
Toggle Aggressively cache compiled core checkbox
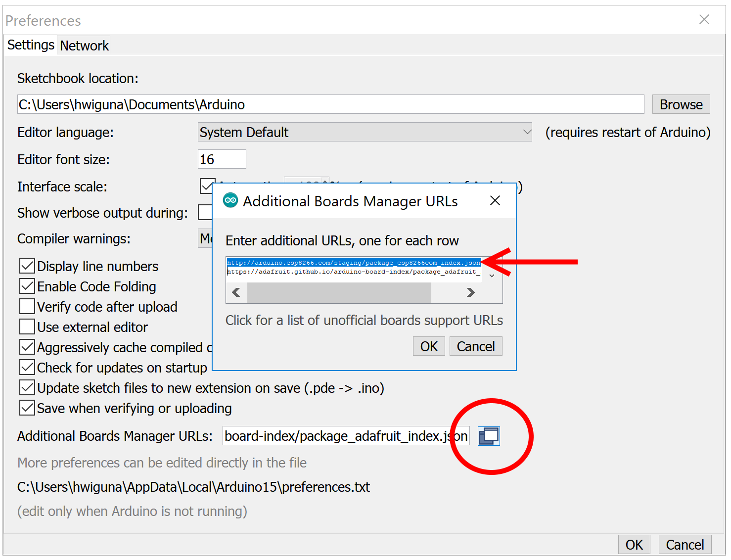pyautogui.click(x=27, y=347)
